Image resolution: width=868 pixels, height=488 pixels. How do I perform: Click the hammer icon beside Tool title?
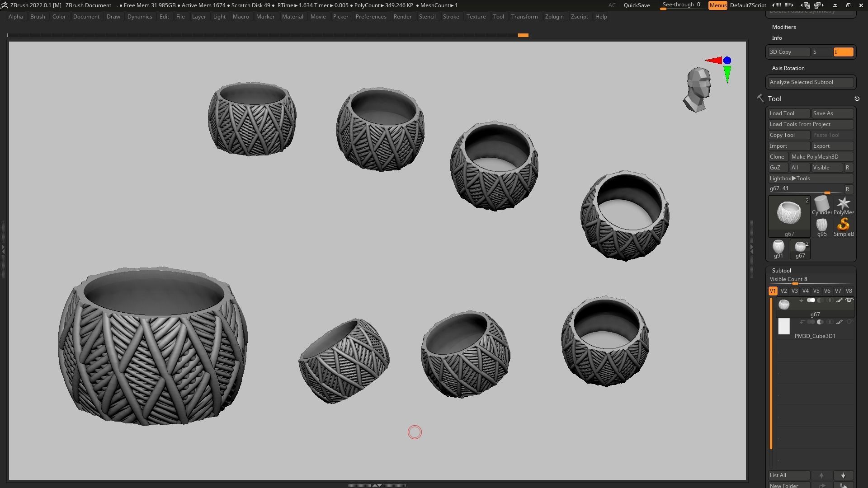[760, 98]
